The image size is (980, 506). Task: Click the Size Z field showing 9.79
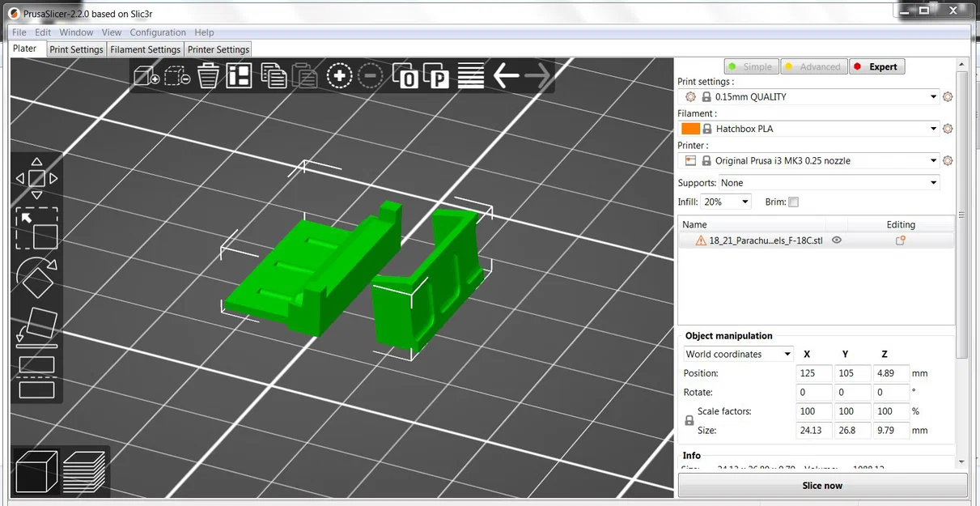[891, 431]
